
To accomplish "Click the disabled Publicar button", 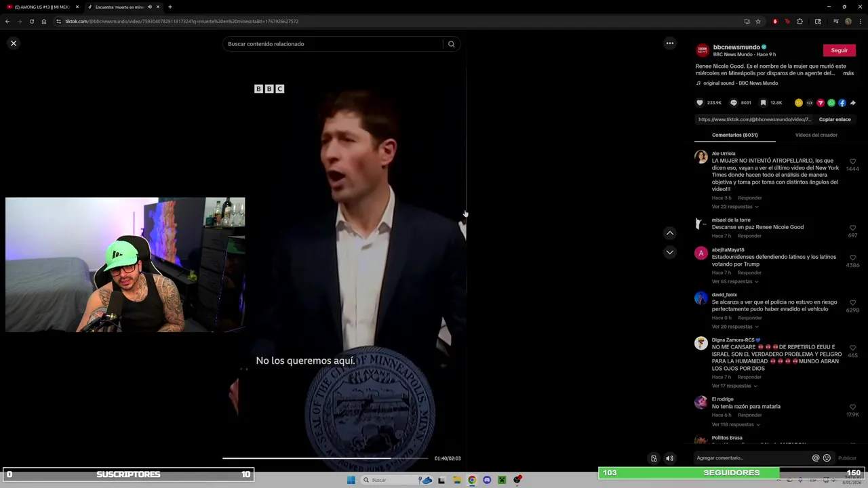I will point(847,458).
